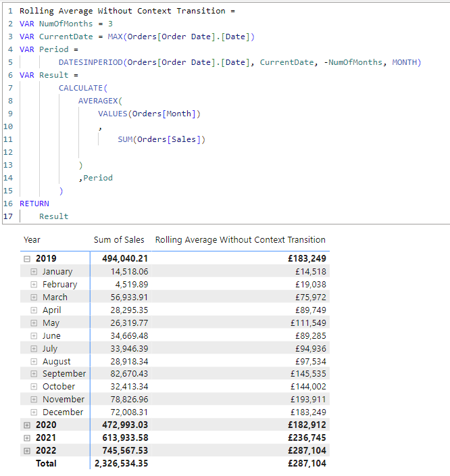Viewport: 450px width, 476px height.
Task: Click the September month label
Action: pos(64,374)
